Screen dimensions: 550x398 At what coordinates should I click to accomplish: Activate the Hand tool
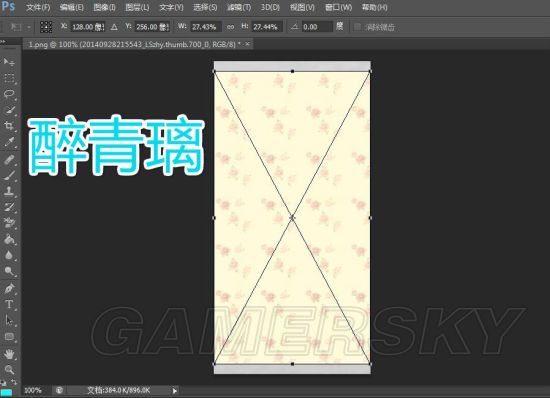(9, 354)
